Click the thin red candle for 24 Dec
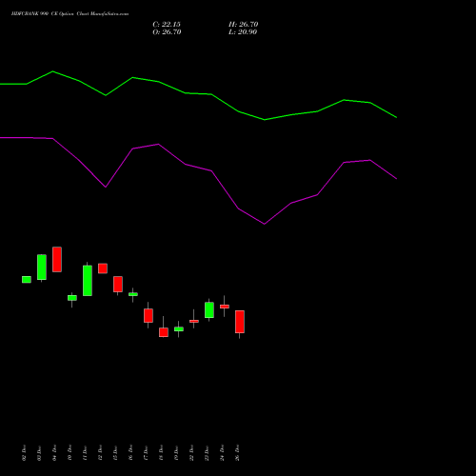The width and height of the screenshot is (476, 476). coord(225,307)
